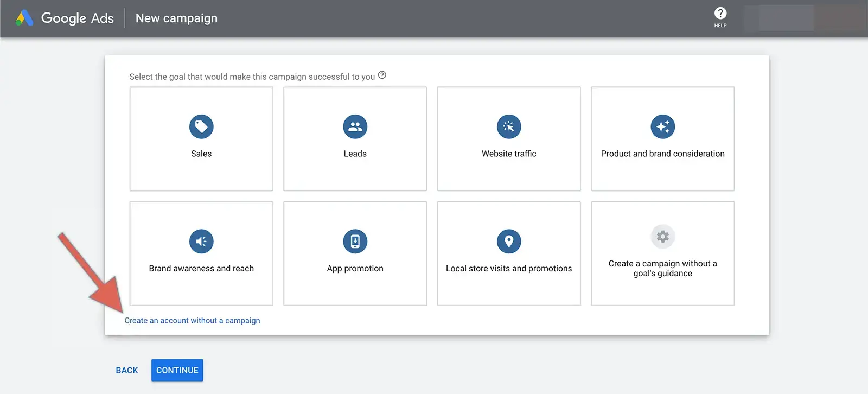Click the "Website traffic" text label
This screenshot has height=394, width=868.
(509, 154)
